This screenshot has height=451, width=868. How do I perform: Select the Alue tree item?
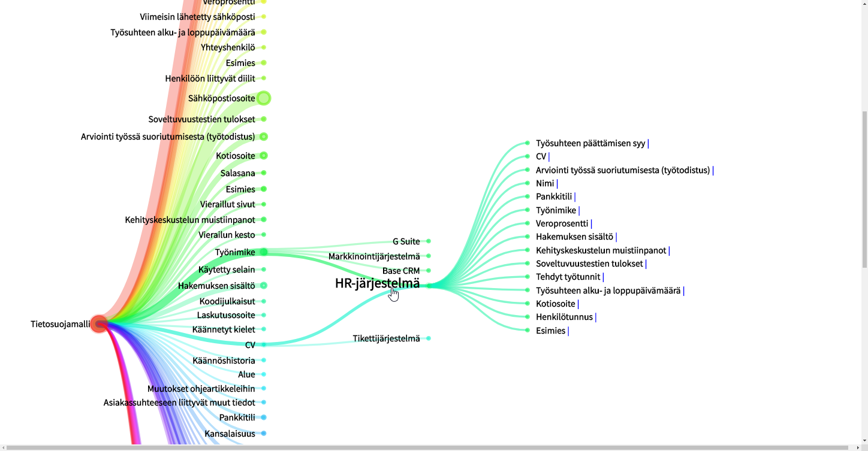tap(246, 374)
